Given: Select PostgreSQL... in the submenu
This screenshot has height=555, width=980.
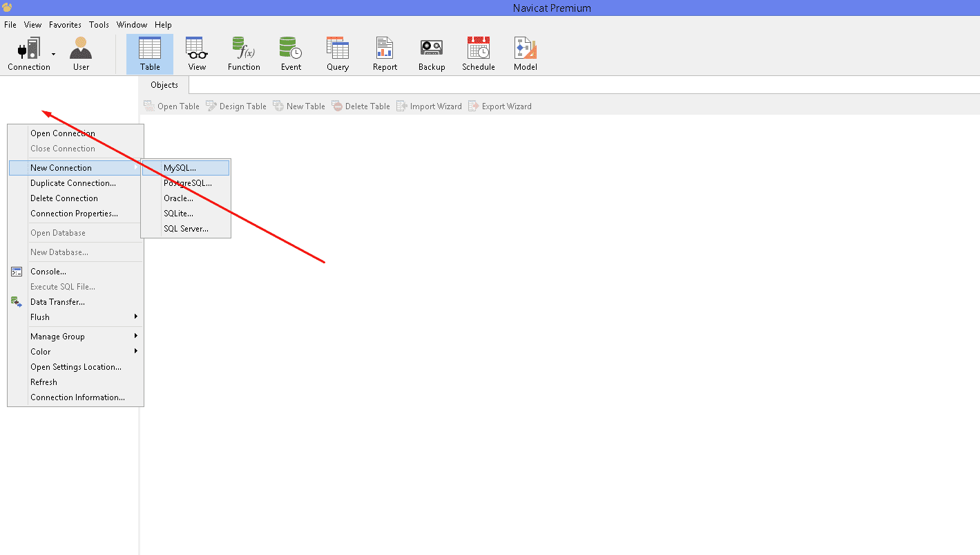Looking at the screenshot, I should pos(186,183).
